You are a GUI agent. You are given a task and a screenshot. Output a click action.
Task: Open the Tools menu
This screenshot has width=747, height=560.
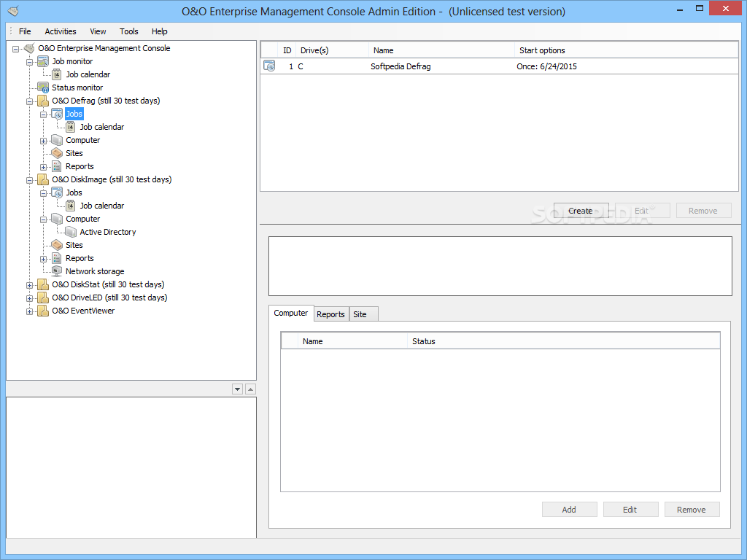coord(128,31)
